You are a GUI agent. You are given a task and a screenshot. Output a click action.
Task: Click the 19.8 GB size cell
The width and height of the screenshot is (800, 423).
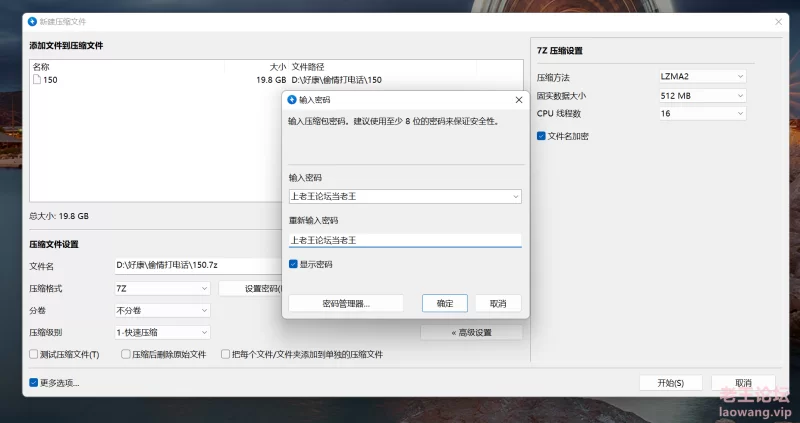[271, 80]
